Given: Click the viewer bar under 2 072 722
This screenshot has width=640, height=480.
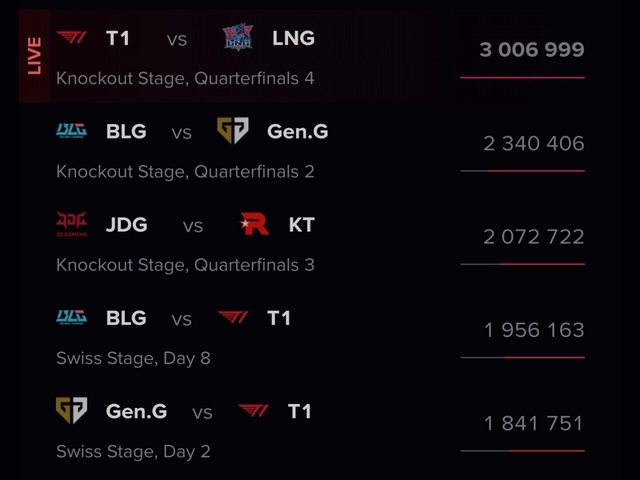Looking at the screenshot, I should (522, 264).
